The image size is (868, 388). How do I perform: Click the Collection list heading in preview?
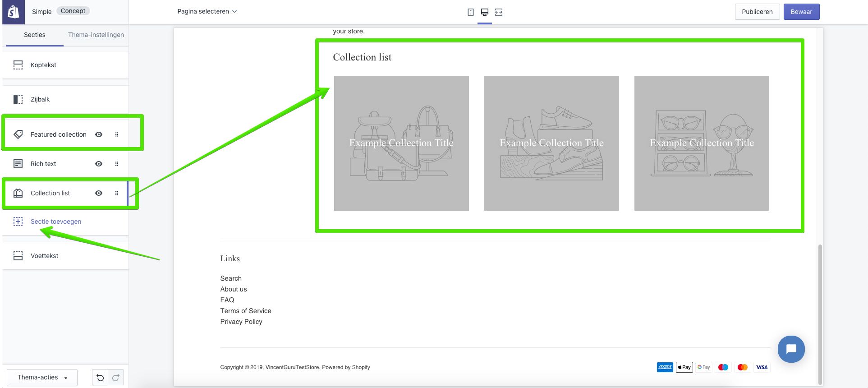point(362,57)
